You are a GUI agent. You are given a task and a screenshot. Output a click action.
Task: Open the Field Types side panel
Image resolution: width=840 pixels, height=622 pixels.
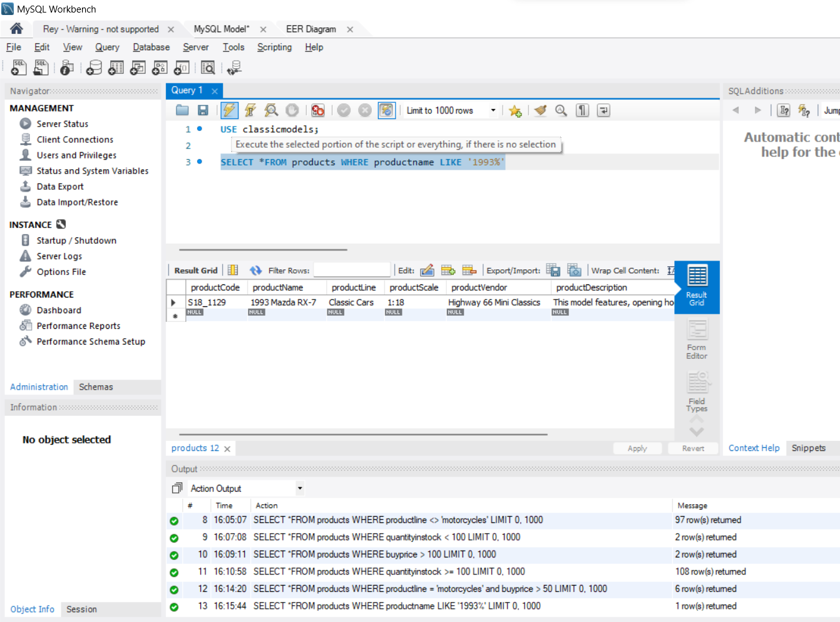(x=697, y=392)
